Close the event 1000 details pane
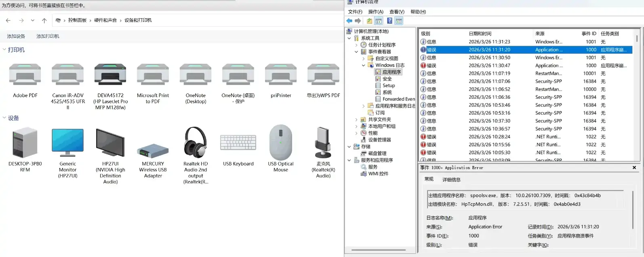Screen dimensions: 644x257 (634, 168)
